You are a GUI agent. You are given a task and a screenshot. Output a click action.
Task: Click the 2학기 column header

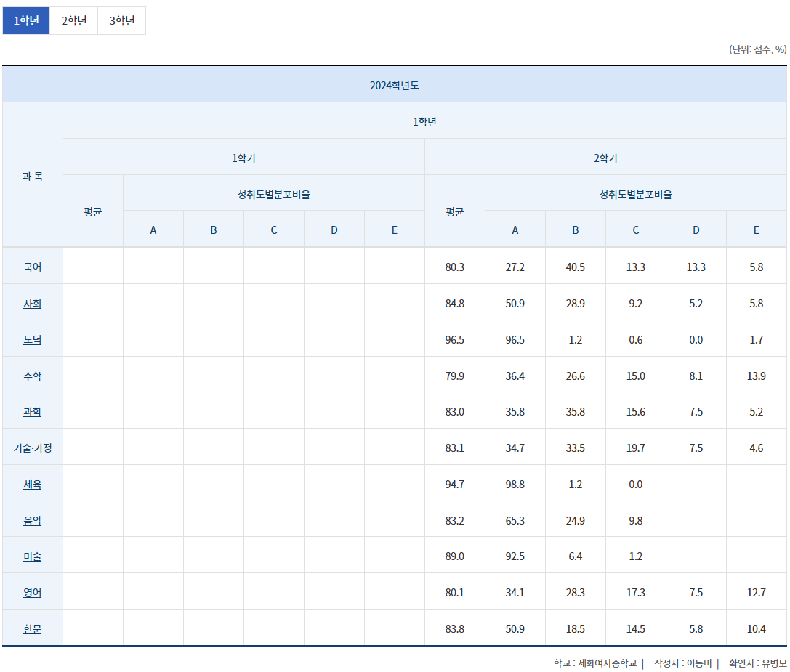point(605,158)
